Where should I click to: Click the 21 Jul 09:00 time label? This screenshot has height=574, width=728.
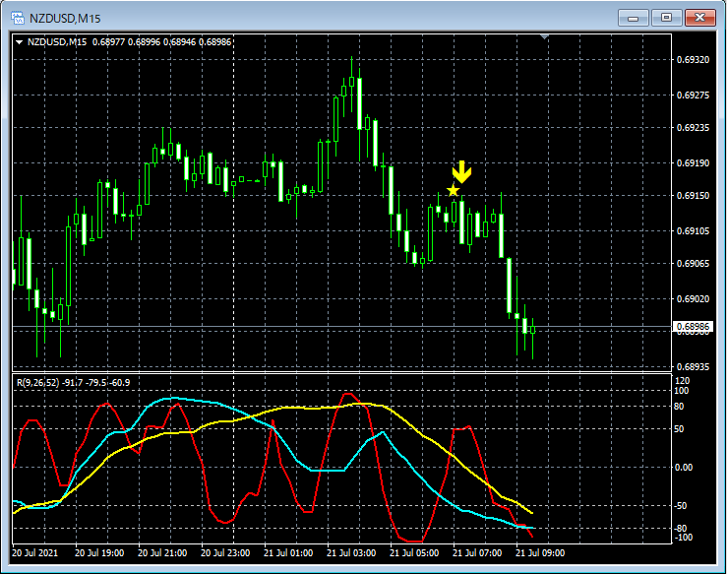(540, 553)
